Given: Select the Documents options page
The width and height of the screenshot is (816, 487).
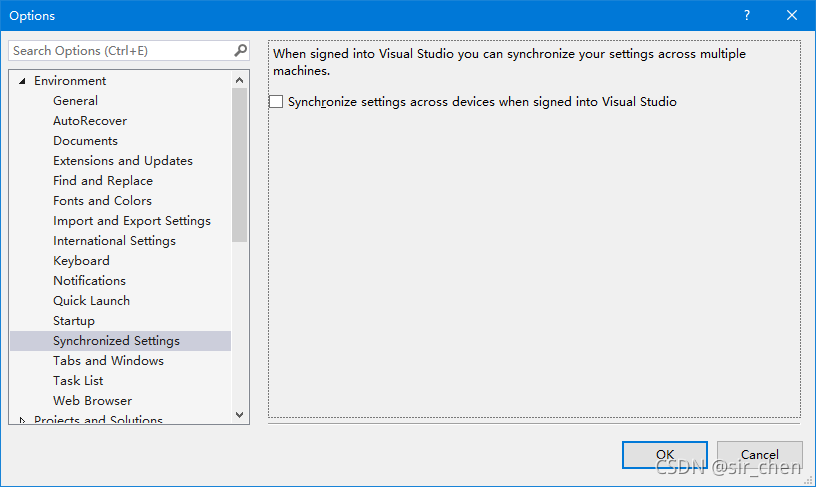Looking at the screenshot, I should [85, 140].
